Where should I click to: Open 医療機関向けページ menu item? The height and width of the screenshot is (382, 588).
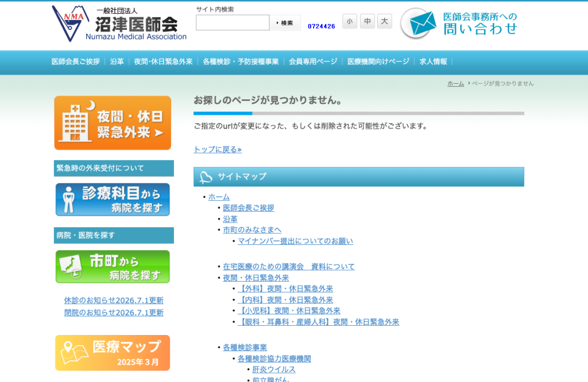[378, 62]
